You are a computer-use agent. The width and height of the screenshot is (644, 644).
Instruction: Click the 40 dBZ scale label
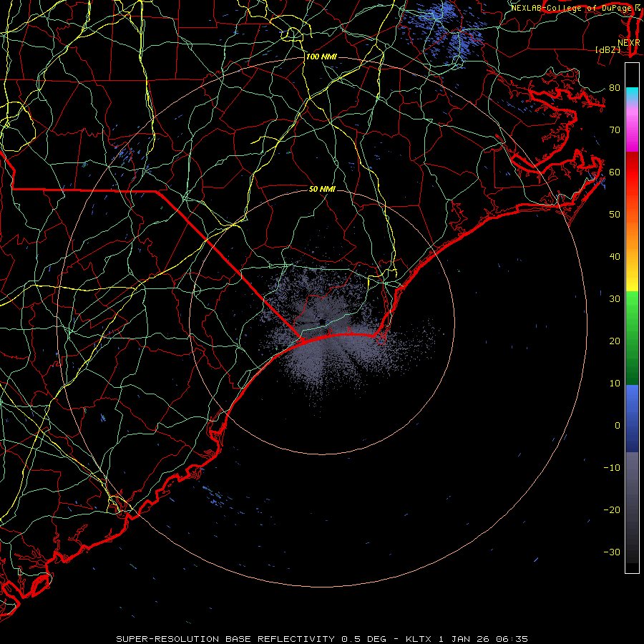tap(615, 257)
